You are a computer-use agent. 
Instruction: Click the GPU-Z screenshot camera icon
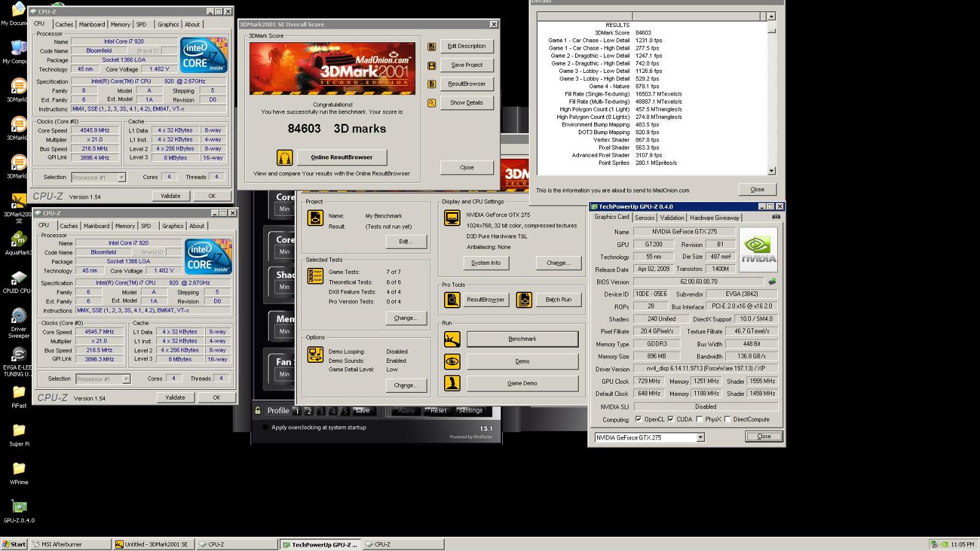coord(776,217)
